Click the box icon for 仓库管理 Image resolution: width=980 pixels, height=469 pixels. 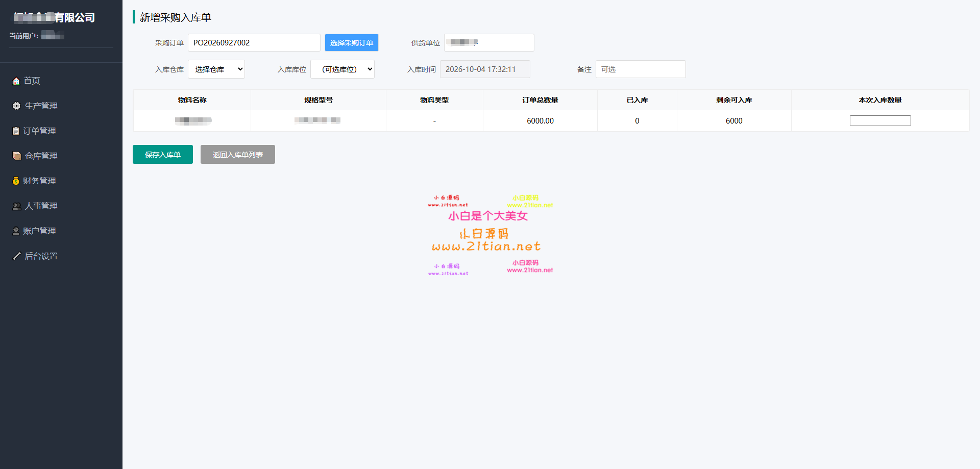17,156
